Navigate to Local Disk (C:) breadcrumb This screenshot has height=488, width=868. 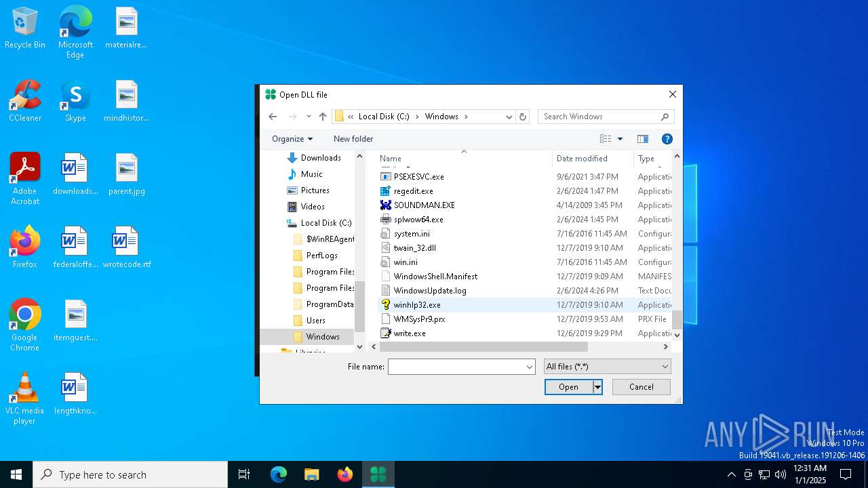(384, 117)
